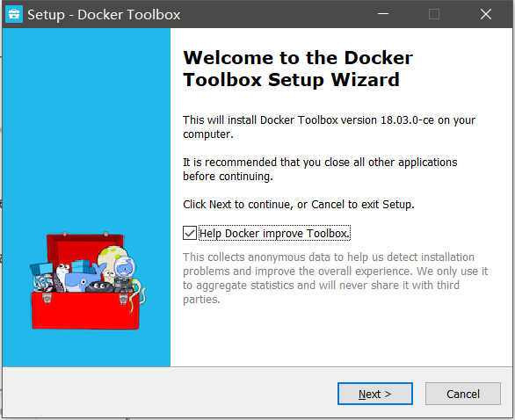Screen dimensions: 515x420
Task: Click the 'Setup - Docker Toolbox' title bar text
Action: click(x=104, y=15)
